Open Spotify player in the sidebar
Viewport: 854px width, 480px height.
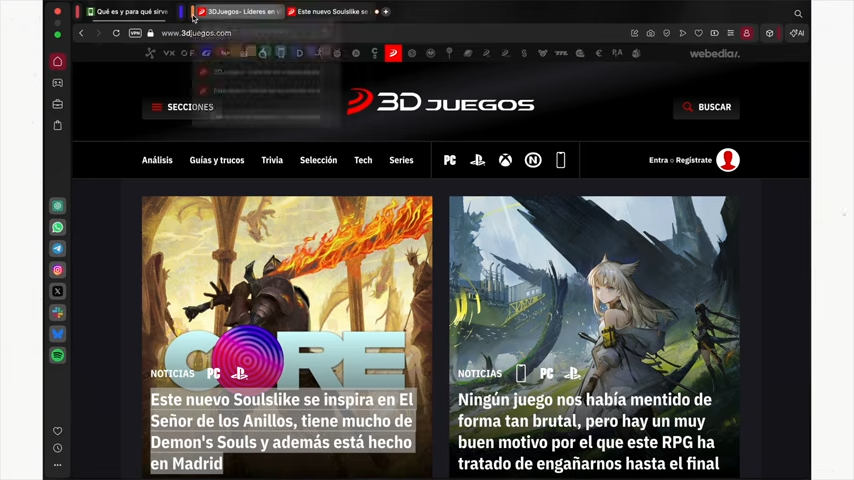(x=58, y=355)
